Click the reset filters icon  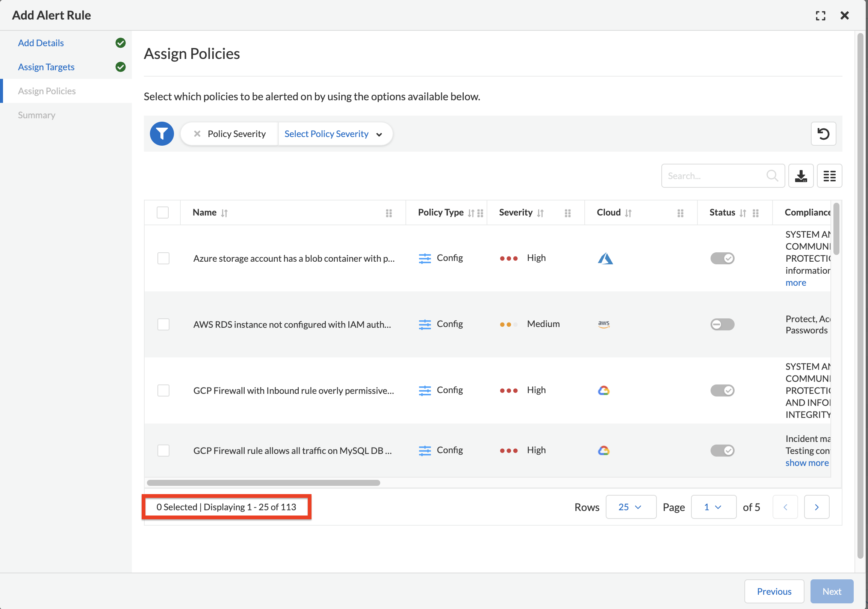[823, 134]
